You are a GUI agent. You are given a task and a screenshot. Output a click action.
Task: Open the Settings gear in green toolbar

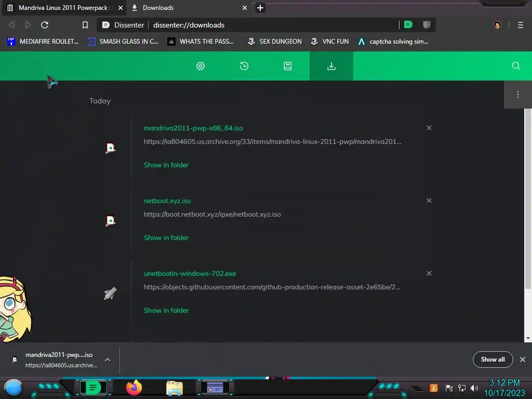201,66
